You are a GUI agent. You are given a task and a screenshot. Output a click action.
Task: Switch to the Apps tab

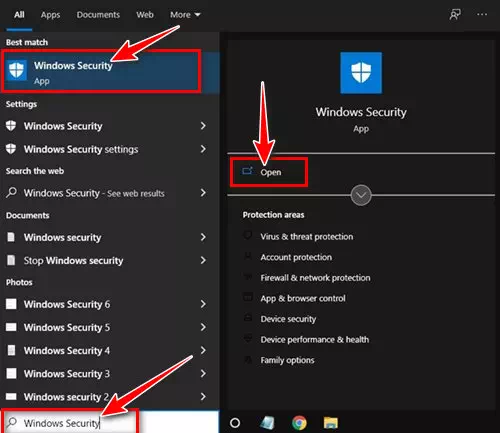[50, 15]
